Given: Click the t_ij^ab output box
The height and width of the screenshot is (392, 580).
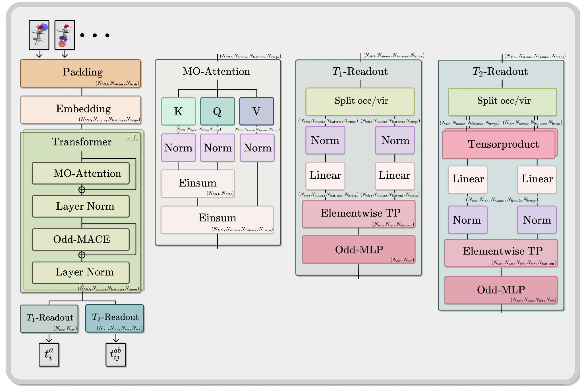Looking at the screenshot, I should pyautogui.click(x=116, y=355).
